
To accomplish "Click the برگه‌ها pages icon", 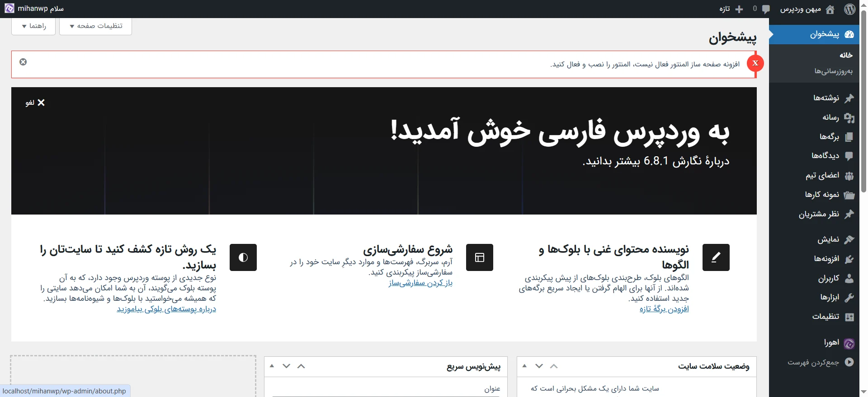I will (x=849, y=137).
